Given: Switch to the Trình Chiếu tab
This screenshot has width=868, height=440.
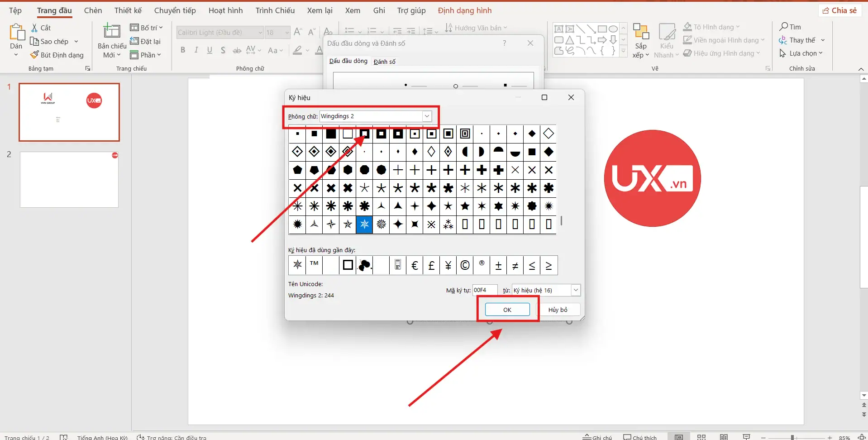Looking at the screenshot, I should (275, 10).
